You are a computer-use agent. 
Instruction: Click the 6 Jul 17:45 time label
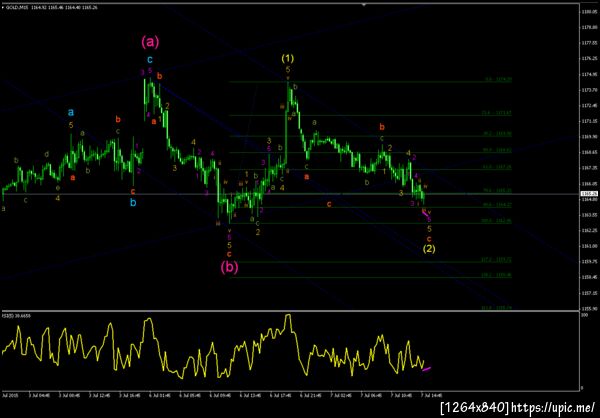click(280, 394)
